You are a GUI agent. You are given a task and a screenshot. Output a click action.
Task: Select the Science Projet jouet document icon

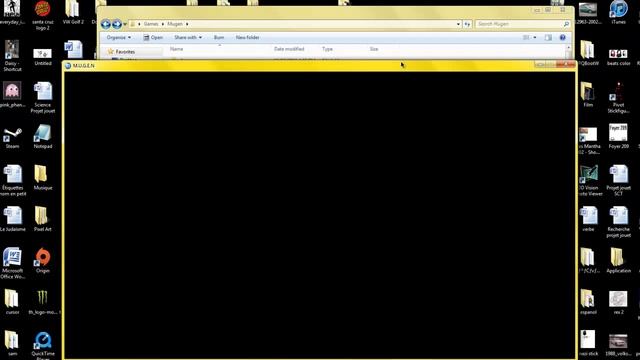pyautogui.click(x=42, y=97)
